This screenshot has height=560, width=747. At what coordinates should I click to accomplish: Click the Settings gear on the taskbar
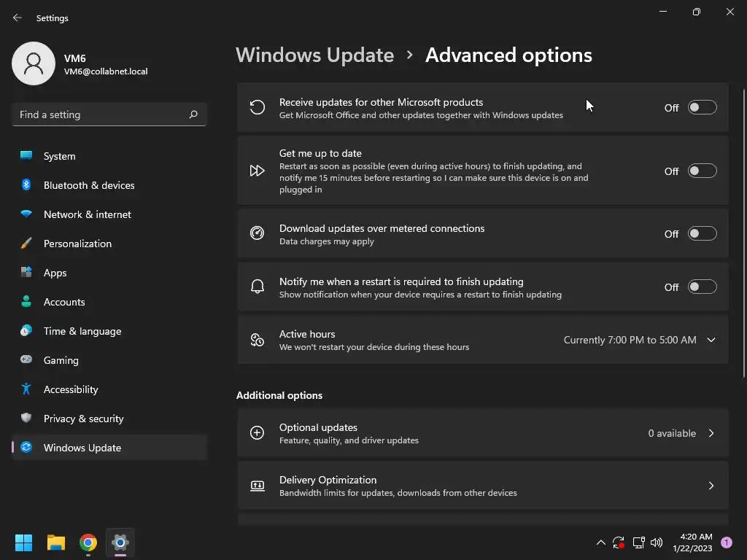120,542
